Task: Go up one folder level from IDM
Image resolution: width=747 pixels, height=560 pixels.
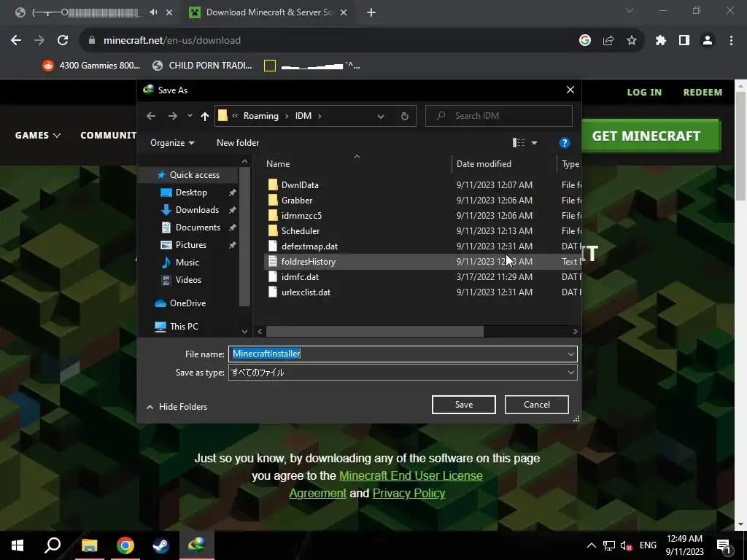Action: (205, 116)
